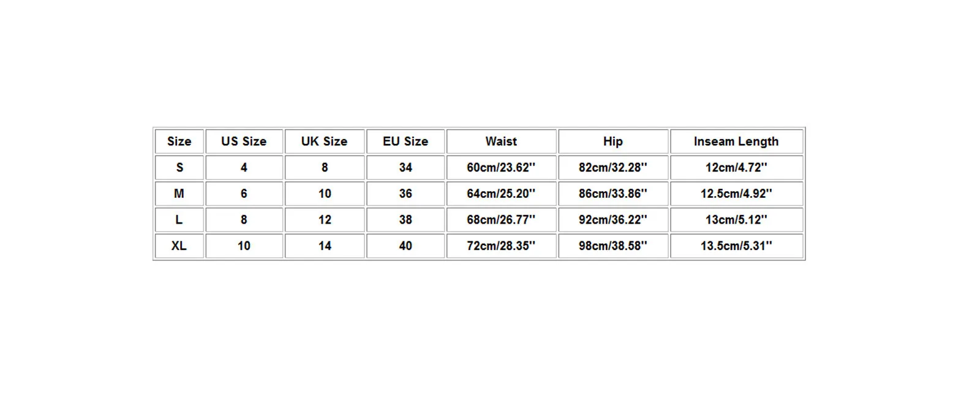980x397 pixels.
Task: Click the S size row label
Action: click(179, 167)
